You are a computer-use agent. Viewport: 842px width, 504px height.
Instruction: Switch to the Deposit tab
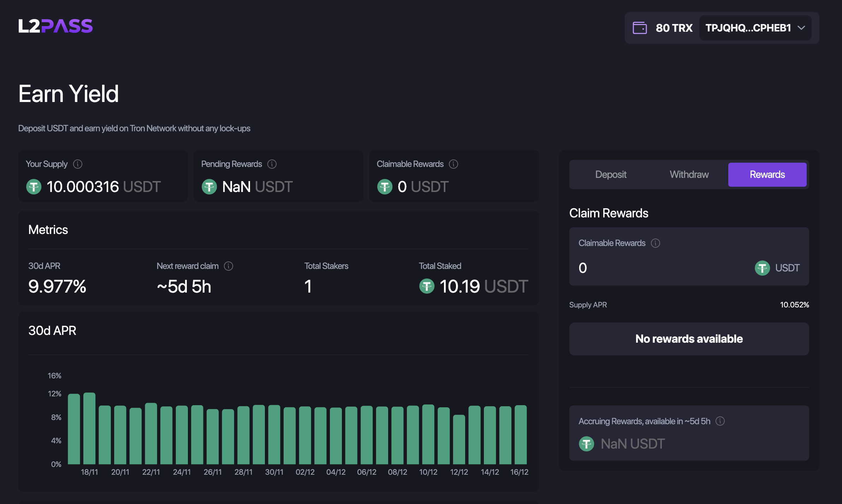coord(611,174)
